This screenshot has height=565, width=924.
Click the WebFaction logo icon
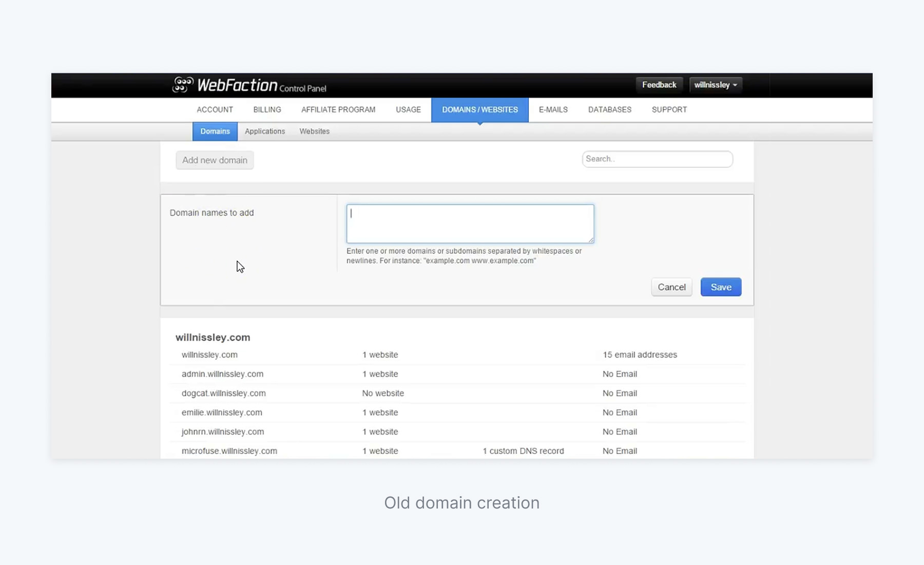click(x=183, y=85)
